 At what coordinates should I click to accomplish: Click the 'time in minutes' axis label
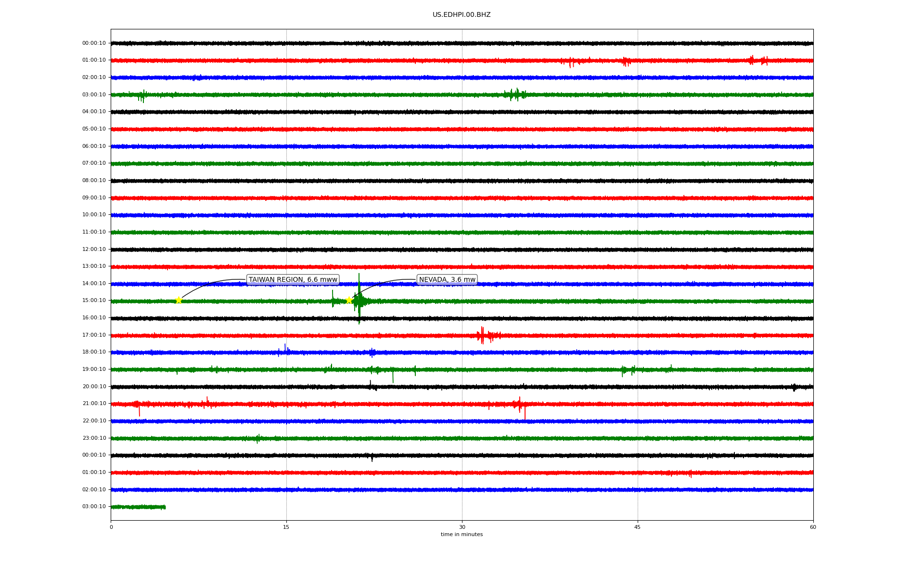coord(462,535)
